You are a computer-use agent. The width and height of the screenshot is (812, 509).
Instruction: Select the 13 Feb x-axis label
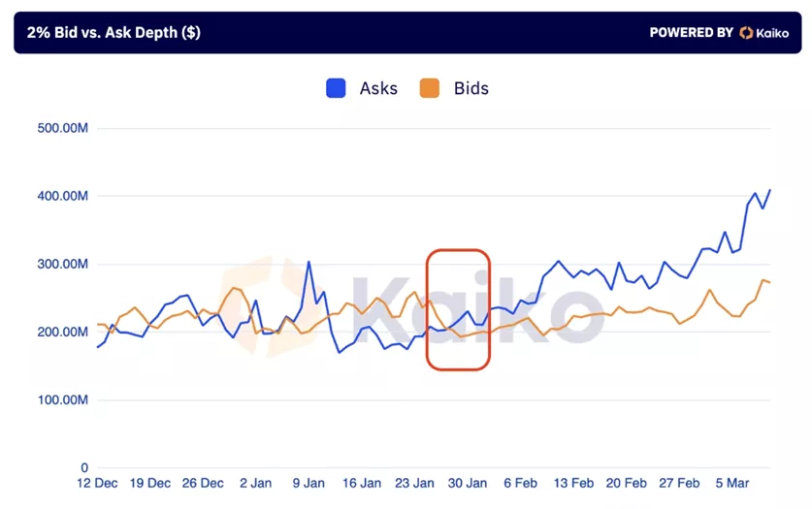572,483
